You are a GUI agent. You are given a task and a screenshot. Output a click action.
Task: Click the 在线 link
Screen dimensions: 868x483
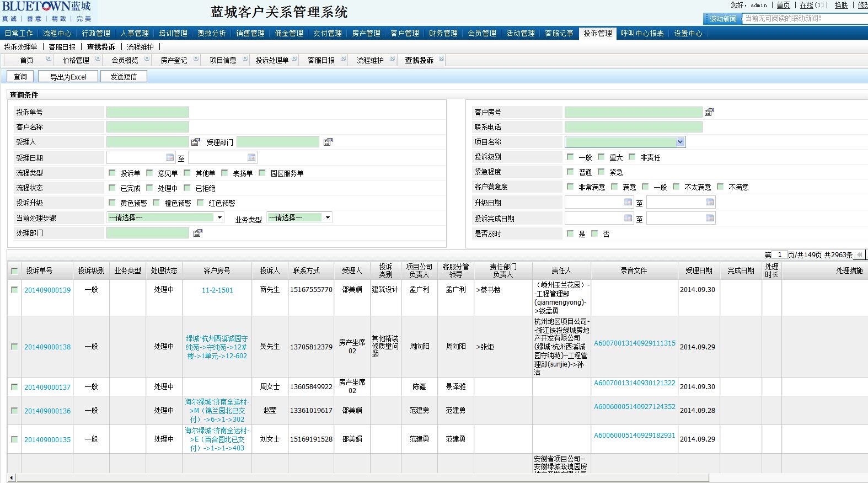(807, 5)
